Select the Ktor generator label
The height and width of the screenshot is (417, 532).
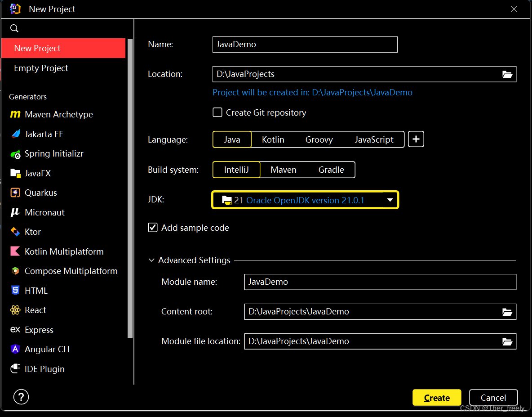(x=32, y=232)
